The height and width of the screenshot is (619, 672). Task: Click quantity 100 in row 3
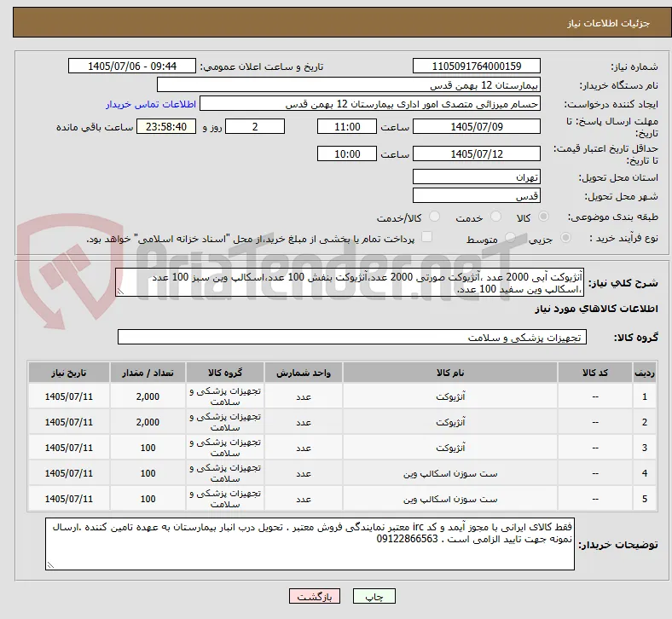[x=148, y=448]
